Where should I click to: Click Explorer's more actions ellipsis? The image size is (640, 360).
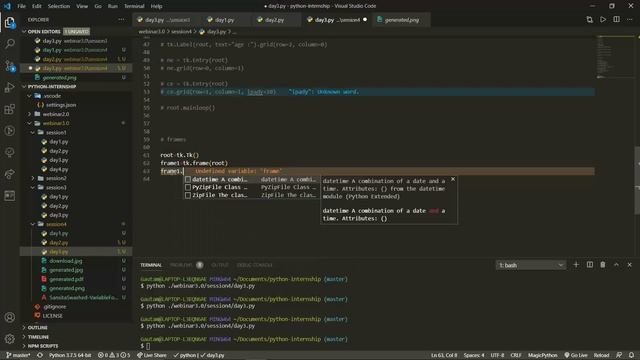(x=121, y=20)
